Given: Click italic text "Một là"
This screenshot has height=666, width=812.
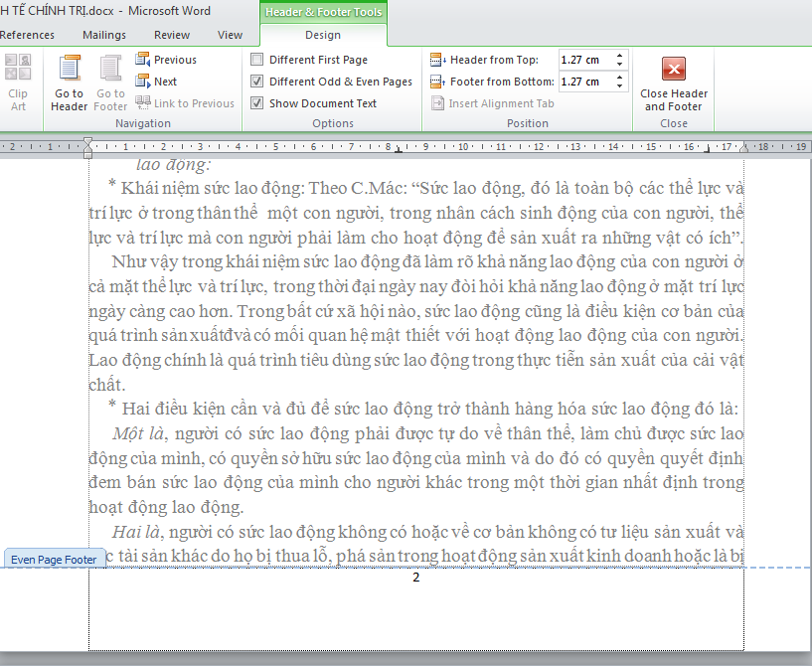Looking at the screenshot, I should pos(139,433).
